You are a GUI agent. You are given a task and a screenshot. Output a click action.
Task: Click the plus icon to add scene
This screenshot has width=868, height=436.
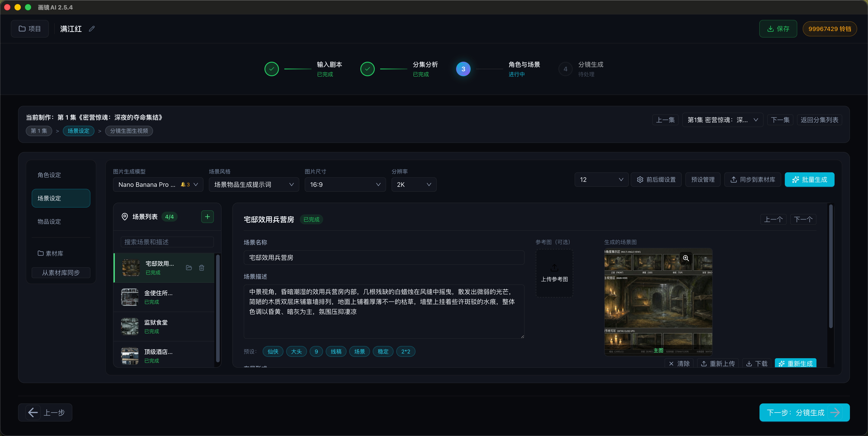point(207,217)
